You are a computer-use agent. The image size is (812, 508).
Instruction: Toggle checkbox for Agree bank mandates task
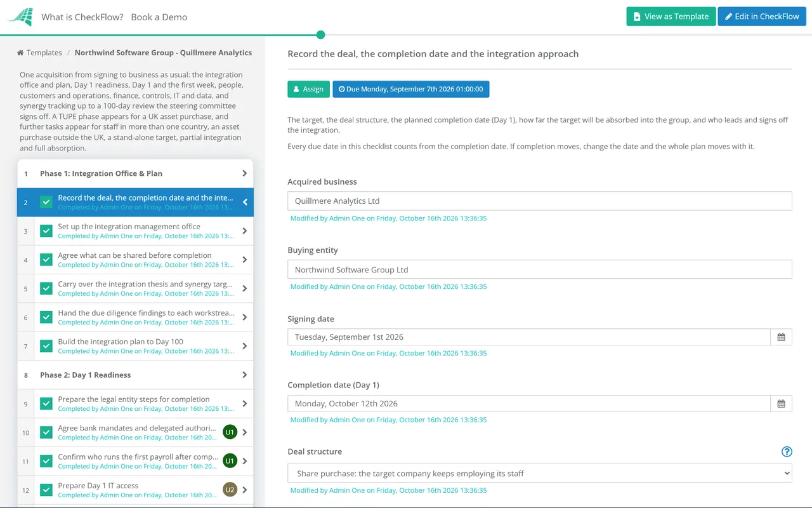coord(46,432)
